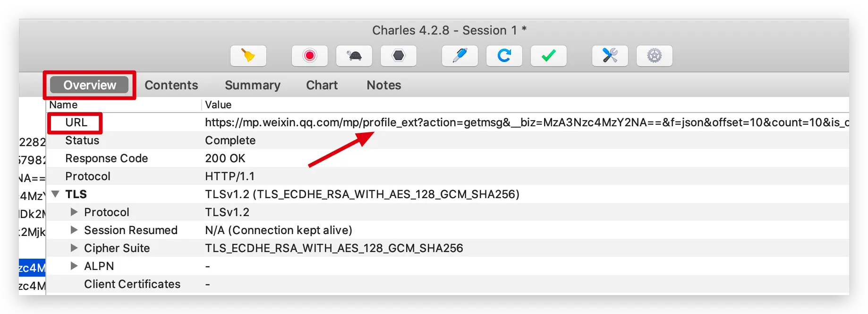Switch to the Chart tab
Viewport: 868px width, 314px height.
(322, 85)
